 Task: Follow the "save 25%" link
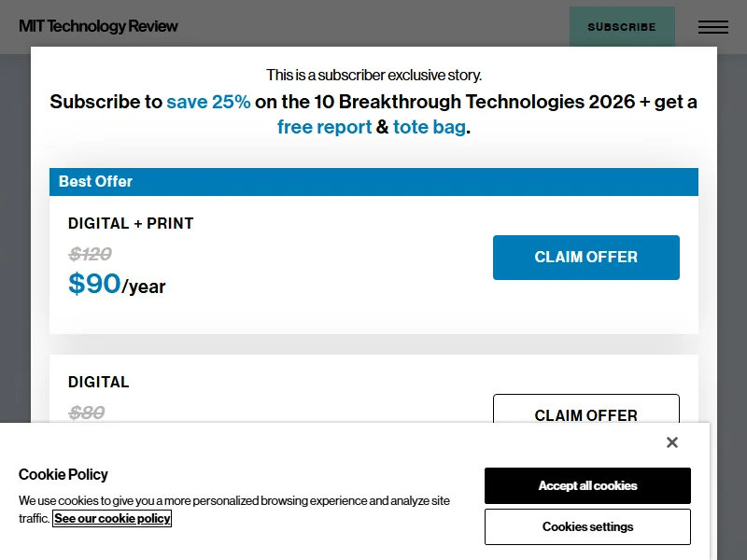coord(208,102)
